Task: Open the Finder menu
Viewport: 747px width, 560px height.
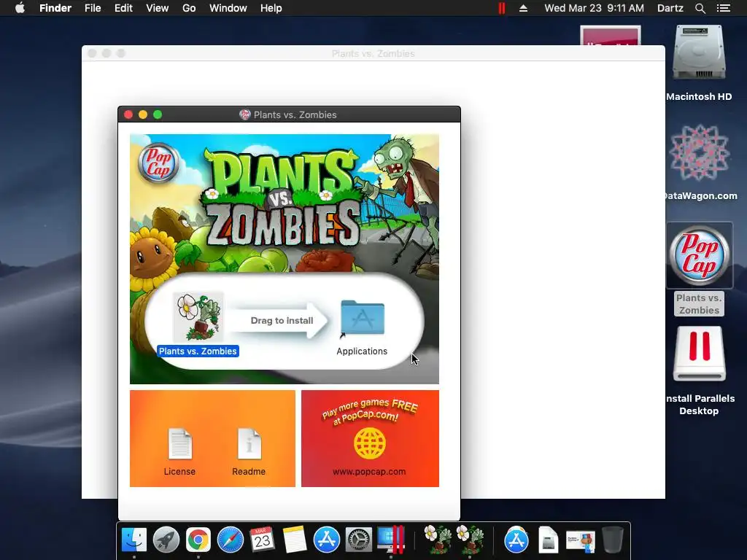Action: pyautogui.click(x=55, y=8)
